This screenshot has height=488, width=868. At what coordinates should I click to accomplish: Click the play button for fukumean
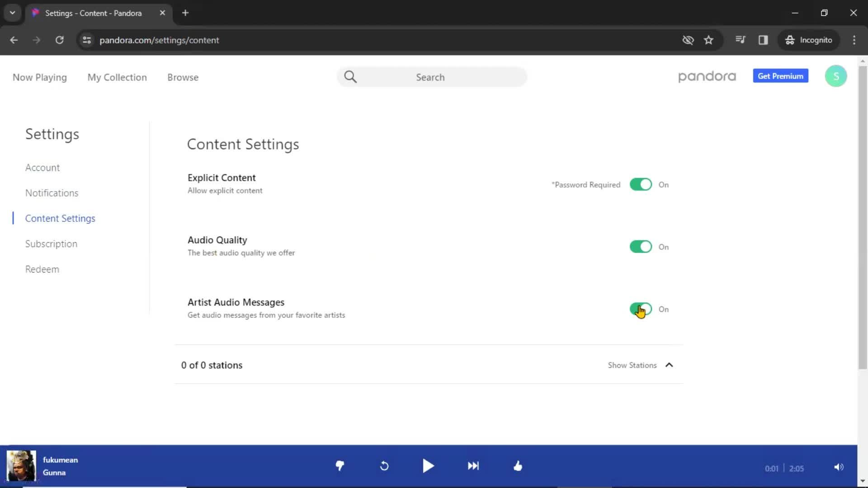[428, 466]
